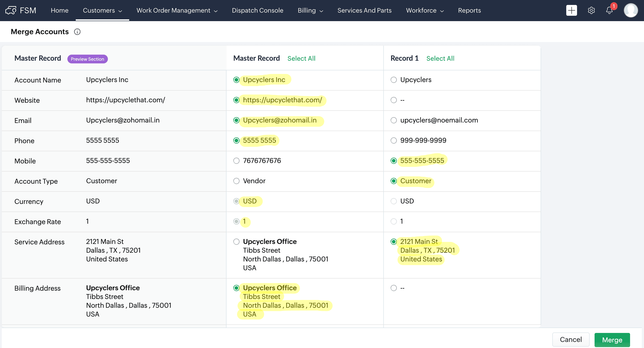Screen dimensions: 644x348
Task: Expand the Workforce menu
Action: [x=424, y=10]
